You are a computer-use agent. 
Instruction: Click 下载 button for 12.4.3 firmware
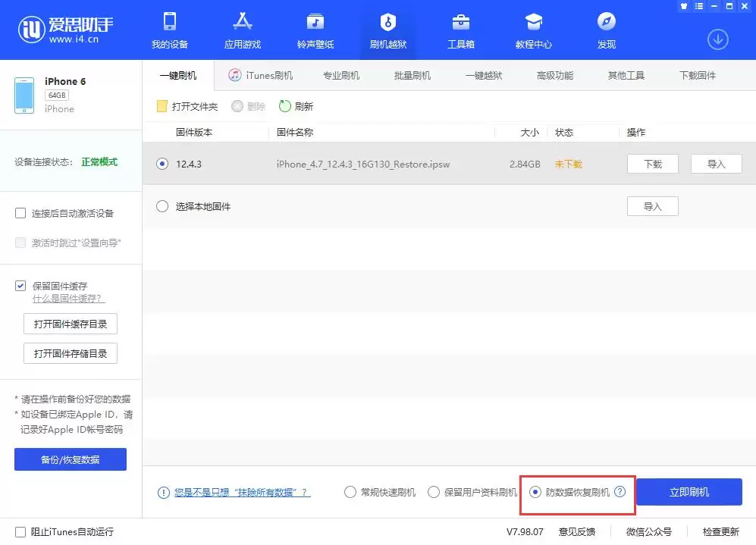click(x=653, y=164)
